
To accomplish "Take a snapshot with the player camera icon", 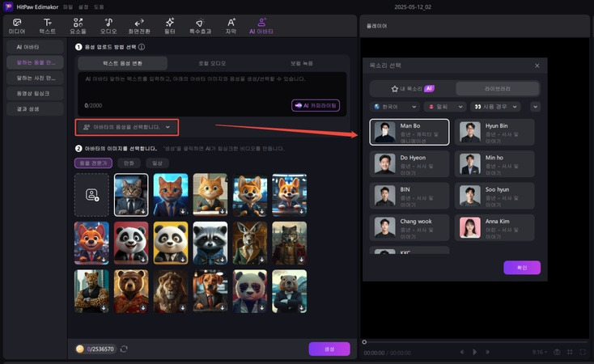I will [557, 352].
